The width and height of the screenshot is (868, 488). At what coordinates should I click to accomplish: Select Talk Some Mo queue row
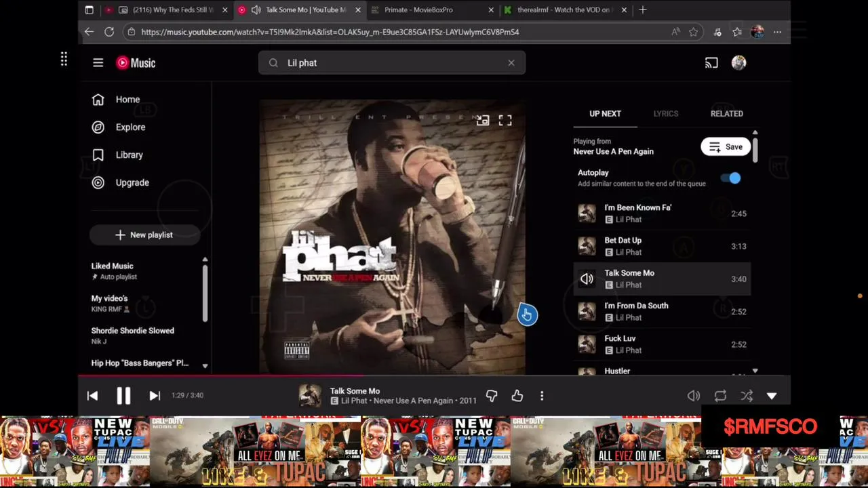[662, 279]
